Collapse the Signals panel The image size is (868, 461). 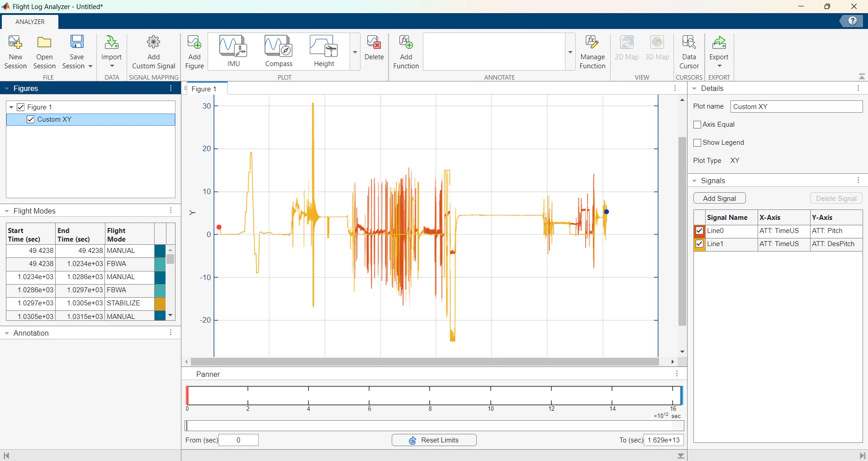click(x=694, y=181)
